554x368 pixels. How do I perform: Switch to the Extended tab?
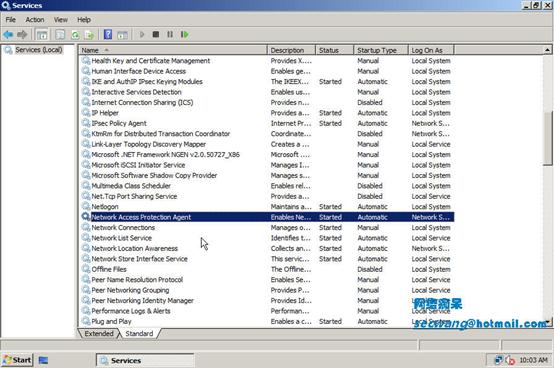tap(99, 334)
